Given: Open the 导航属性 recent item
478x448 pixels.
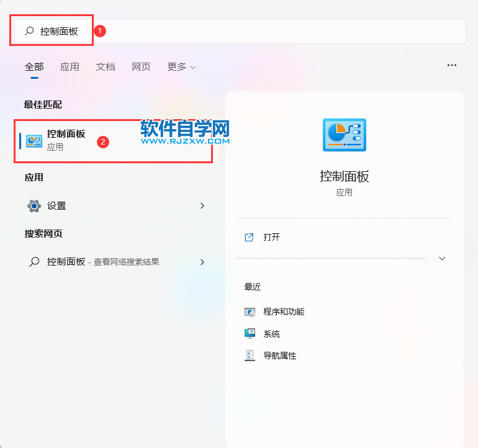Looking at the screenshot, I should [279, 356].
